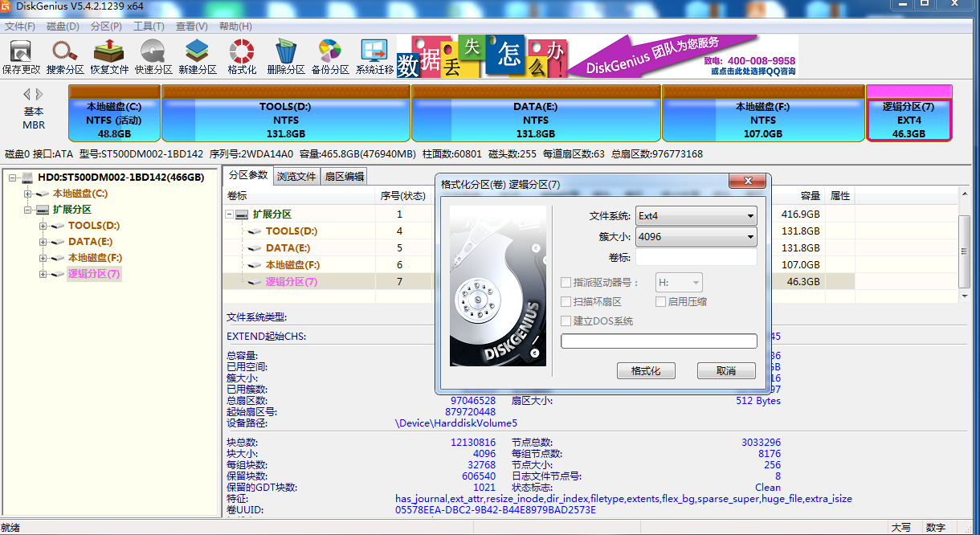Switch to the 浏览文件 tab

click(296, 177)
